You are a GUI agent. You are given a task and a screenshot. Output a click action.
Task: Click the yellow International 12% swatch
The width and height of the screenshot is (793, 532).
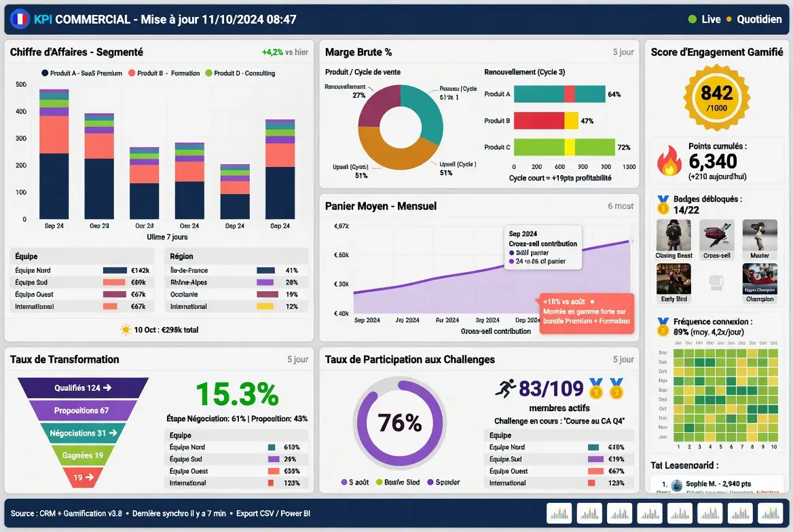pos(265,307)
